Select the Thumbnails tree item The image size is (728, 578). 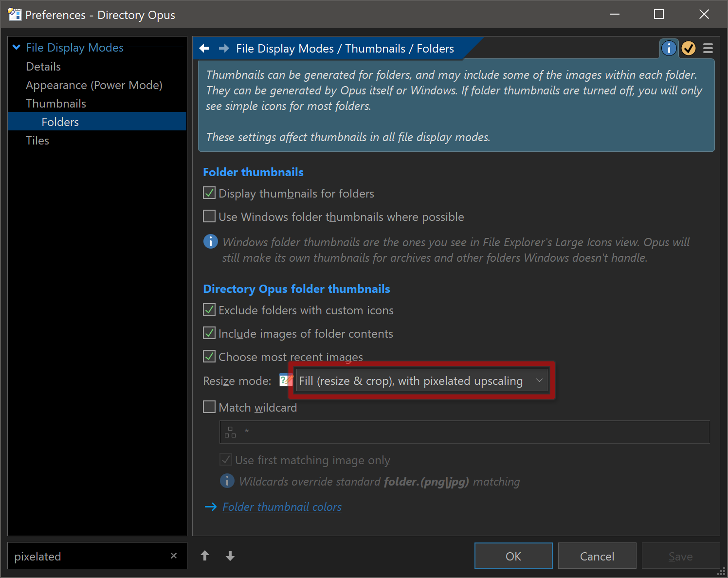[x=56, y=104]
